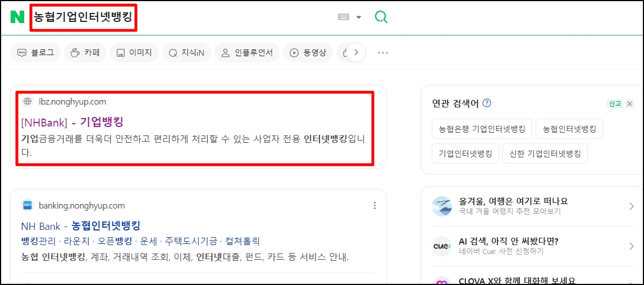Click the 기업금융거래 result description text
Image resolution: width=644 pixels, height=285 pixels.
tap(193, 146)
